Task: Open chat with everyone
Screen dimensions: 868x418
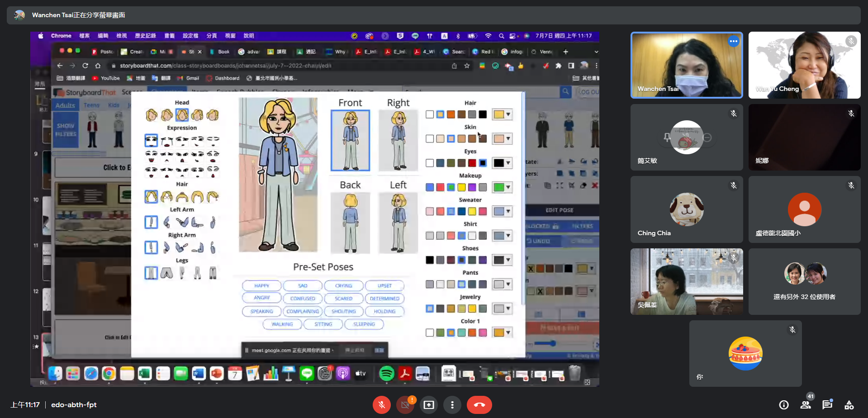Action: tap(827, 405)
